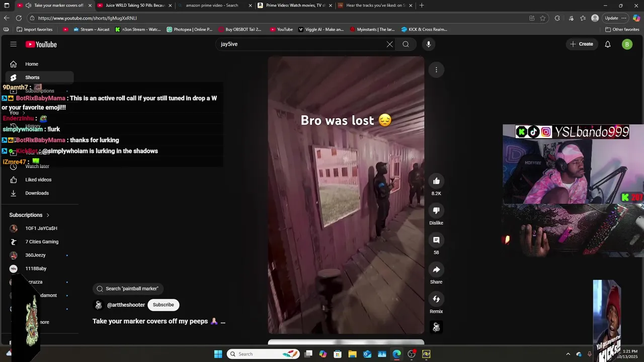
Task: Activate voice search microphone icon
Action: click(429, 44)
